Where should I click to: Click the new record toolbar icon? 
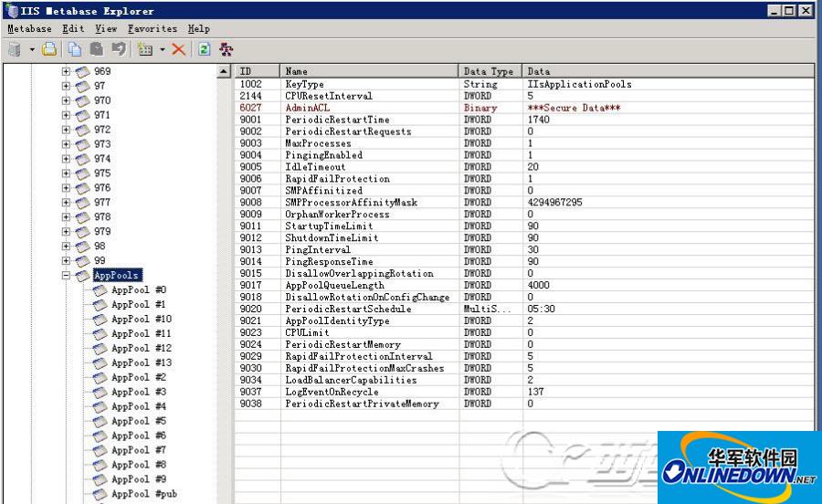[144, 49]
